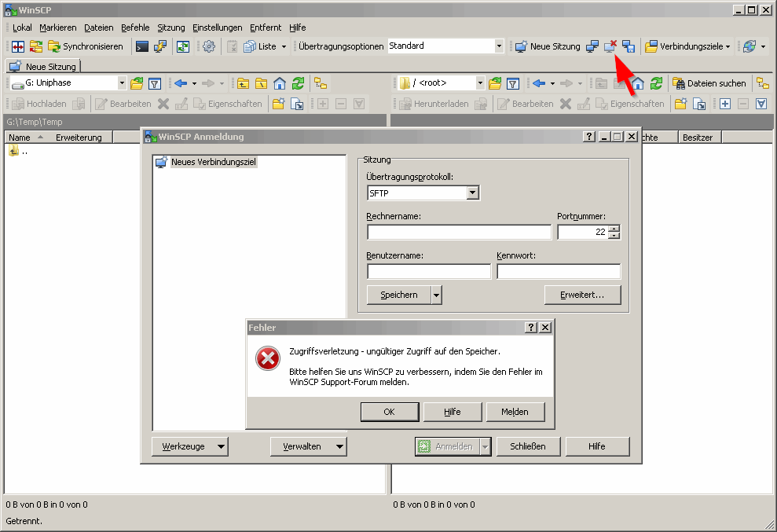Save the current workspace icon
Screen dimensions: 777x532
point(629,46)
